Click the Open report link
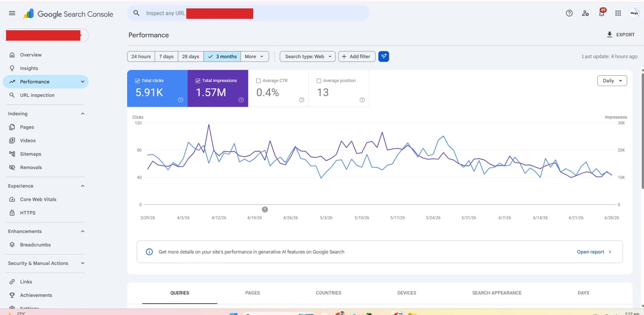 594,252
